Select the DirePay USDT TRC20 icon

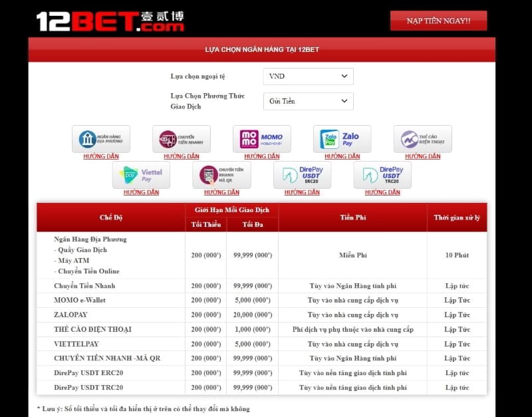pyautogui.click(x=382, y=174)
